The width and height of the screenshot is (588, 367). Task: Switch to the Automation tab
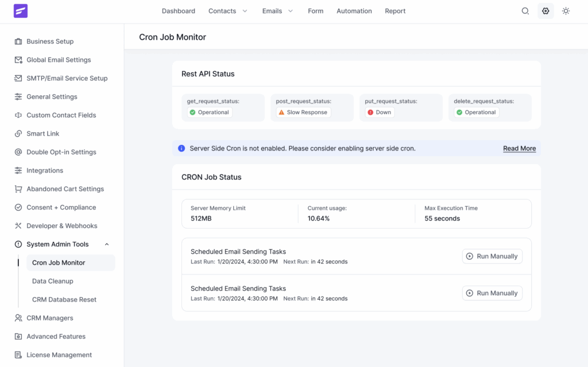coord(354,10)
